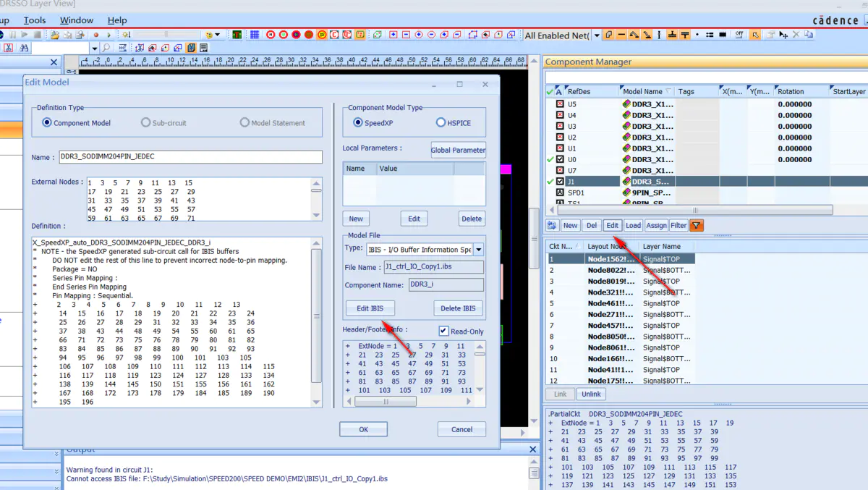
Task: Uncheck the J1 component checkbox
Action: (x=560, y=182)
